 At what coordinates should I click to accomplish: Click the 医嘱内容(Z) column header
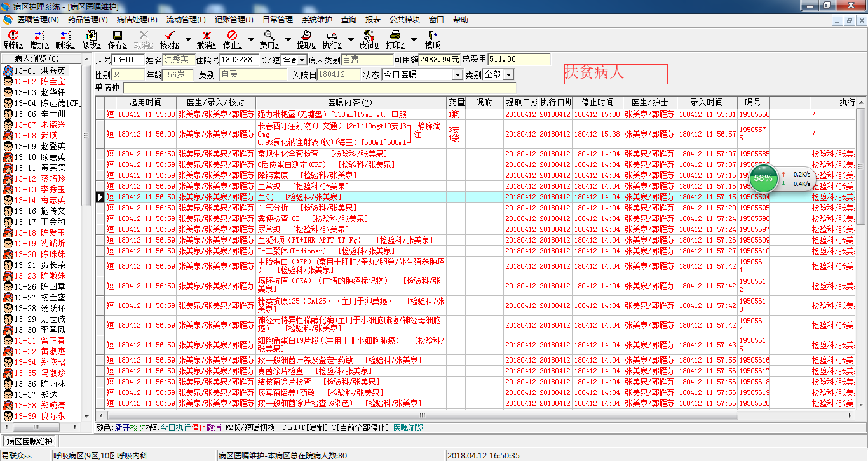351,103
